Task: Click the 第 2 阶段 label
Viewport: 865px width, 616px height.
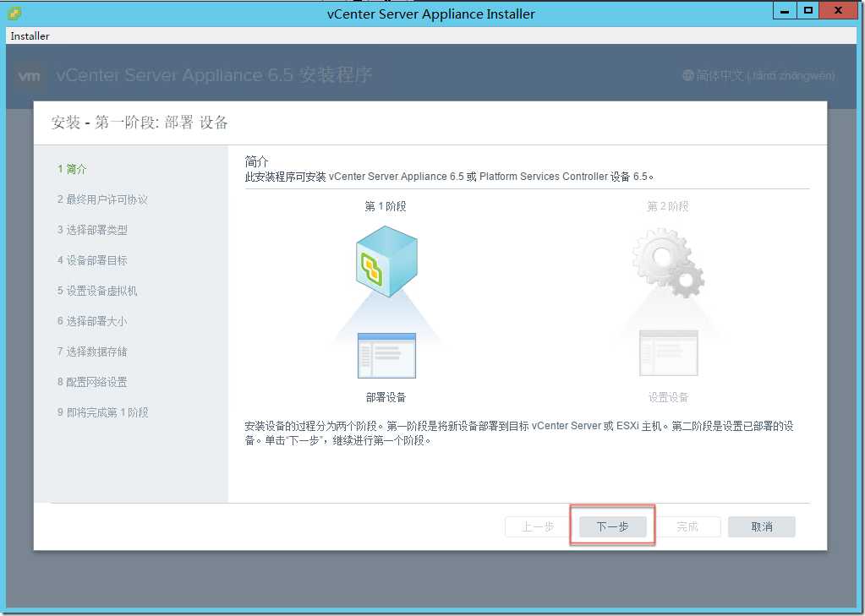Action: 667,206
